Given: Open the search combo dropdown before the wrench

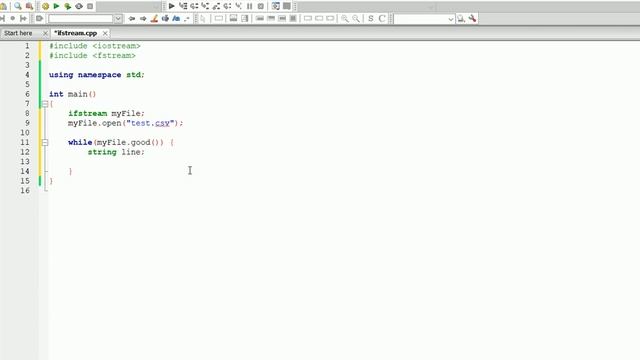Looking at the screenshot, I should [x=451, y=19].
